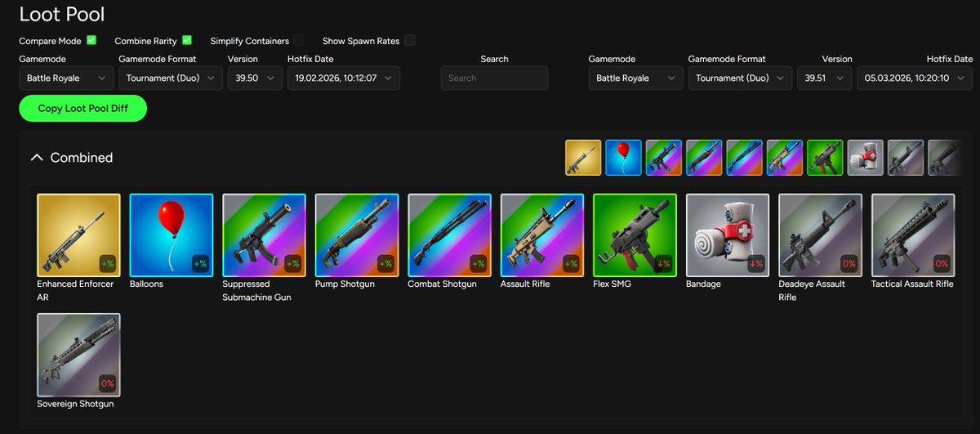980x434 pixels.
Task: Click Pump Shotgun thumbnail in Combined header strip
Action: (704, 157)
